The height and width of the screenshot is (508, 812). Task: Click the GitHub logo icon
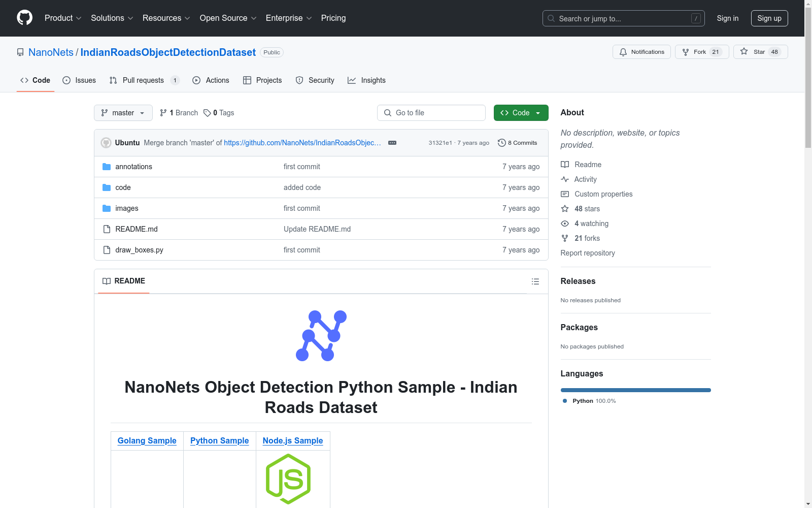tap(24, 18)
